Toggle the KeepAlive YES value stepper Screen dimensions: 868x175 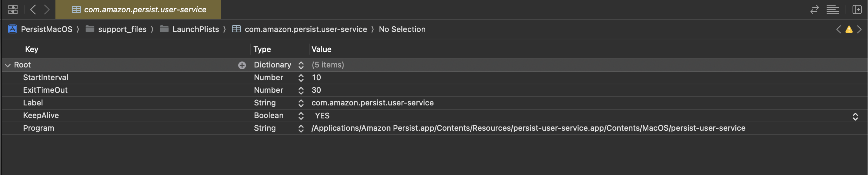tap(855, 116)
